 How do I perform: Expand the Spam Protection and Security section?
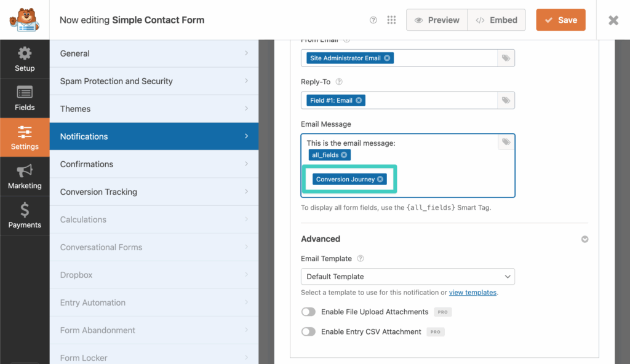pos(154,81)
